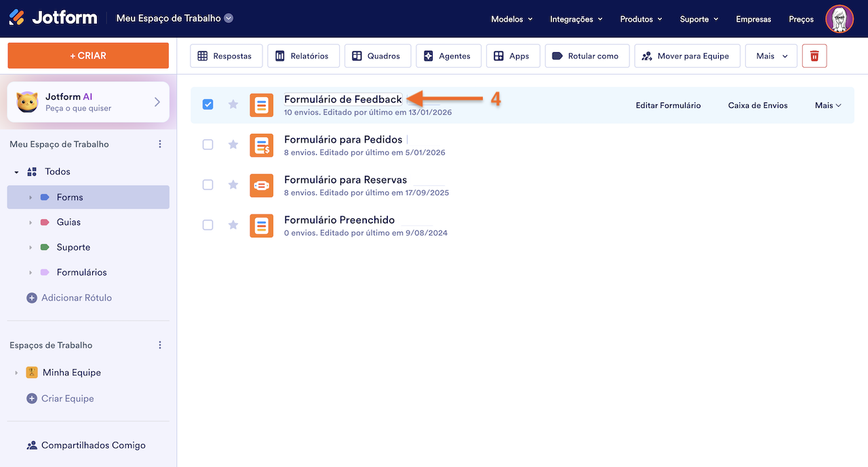Click the Formulário para Pedidos form icon
Screen dimensions: 868x467
click(261, 145)
